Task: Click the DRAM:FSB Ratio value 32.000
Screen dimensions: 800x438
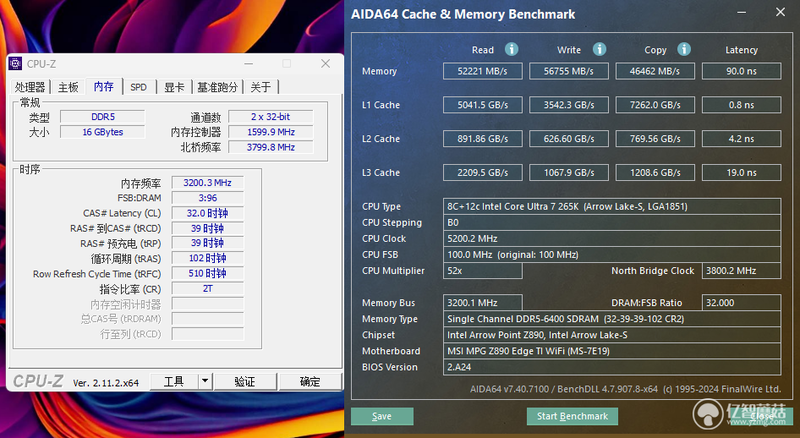Action: tap(741, 303)
